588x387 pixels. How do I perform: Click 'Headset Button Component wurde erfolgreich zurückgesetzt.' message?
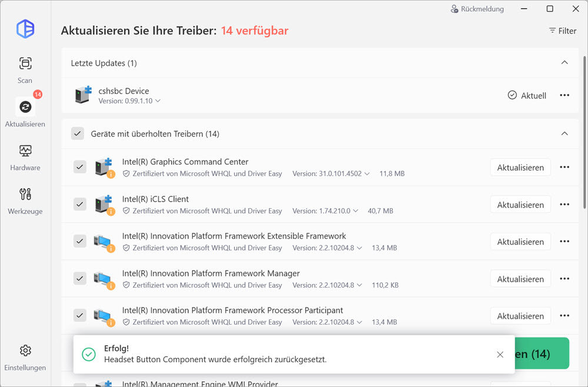(x=215, y=359)
